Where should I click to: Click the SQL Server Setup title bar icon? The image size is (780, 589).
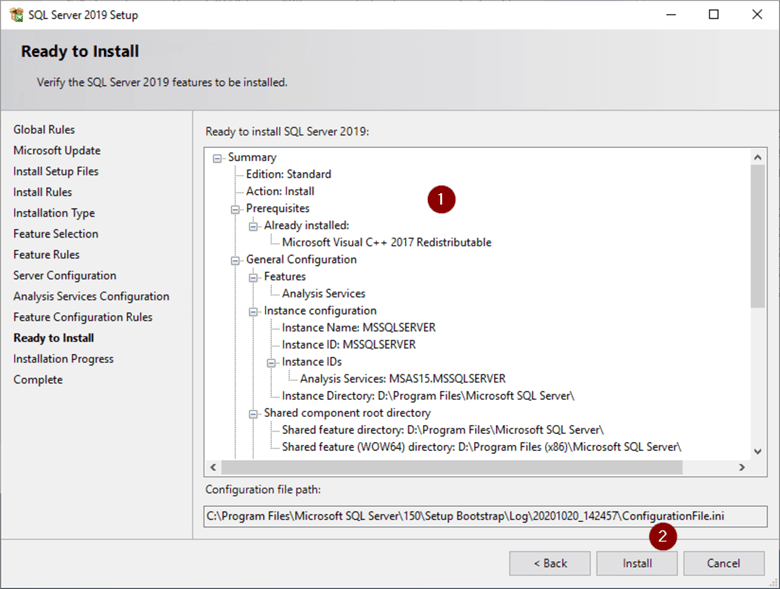[15, 15]
